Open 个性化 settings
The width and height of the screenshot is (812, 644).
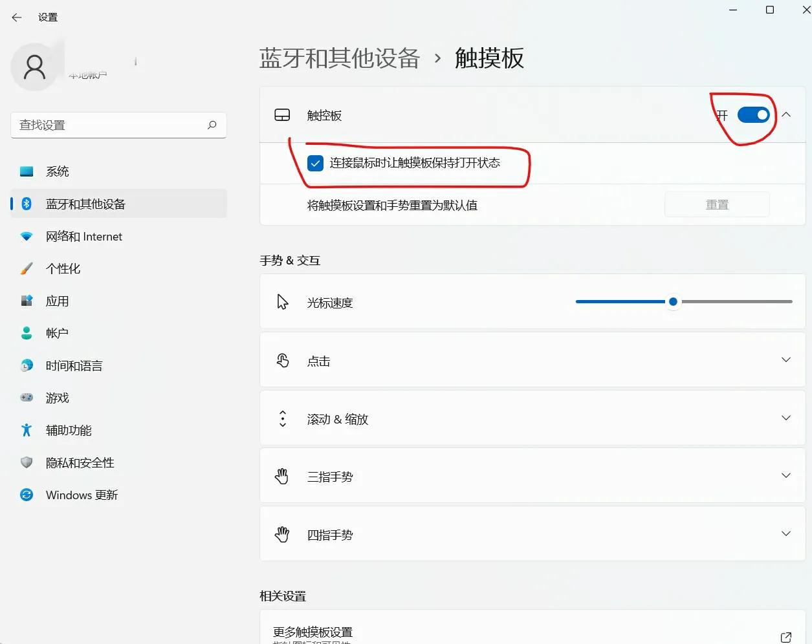coord(63,268)
